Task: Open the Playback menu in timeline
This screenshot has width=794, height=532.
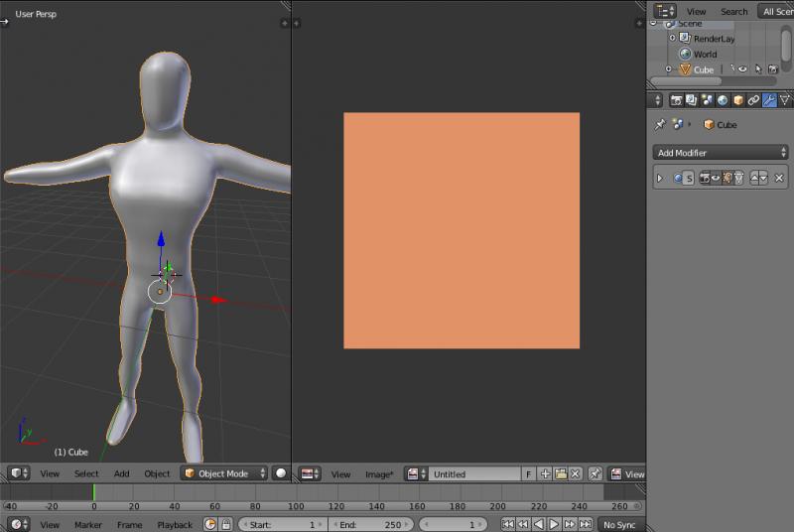Action: click(x=175, y=524)
